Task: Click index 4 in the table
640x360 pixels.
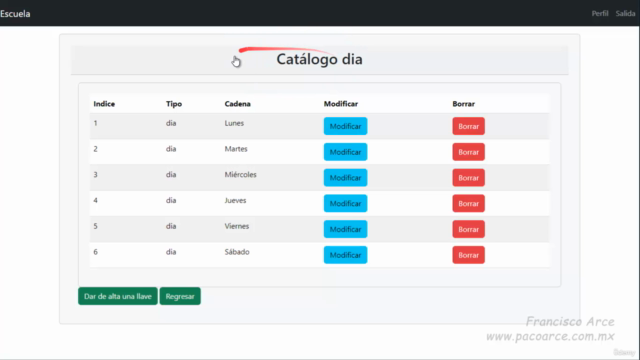Action: [x=96, y=200]
